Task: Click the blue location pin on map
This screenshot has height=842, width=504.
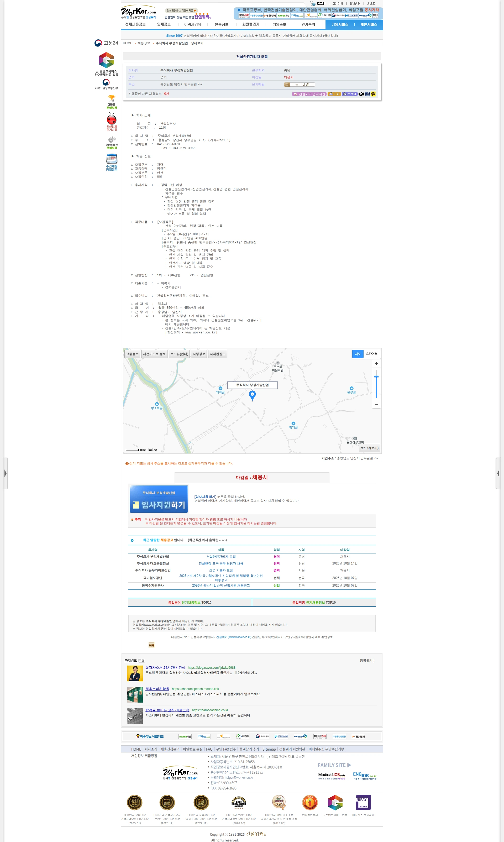Action: pyautogui.click(x=252, y=396)
